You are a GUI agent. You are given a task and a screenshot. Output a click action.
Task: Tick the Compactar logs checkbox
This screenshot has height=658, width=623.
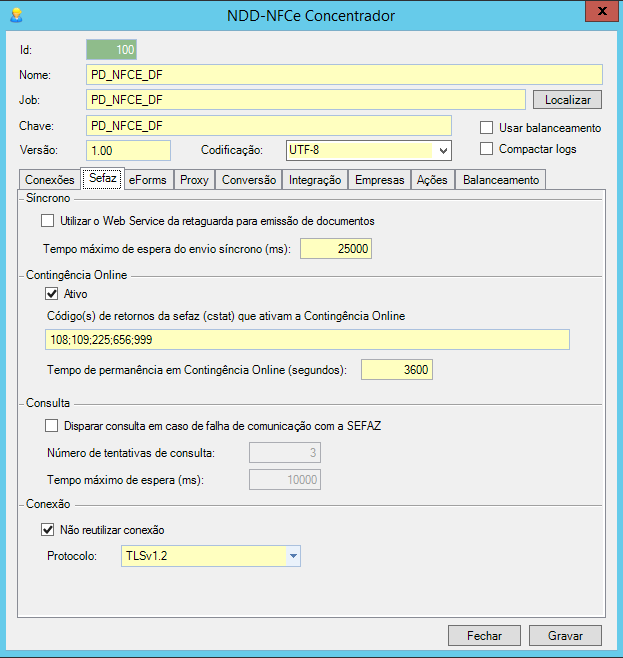pos(487,149)
